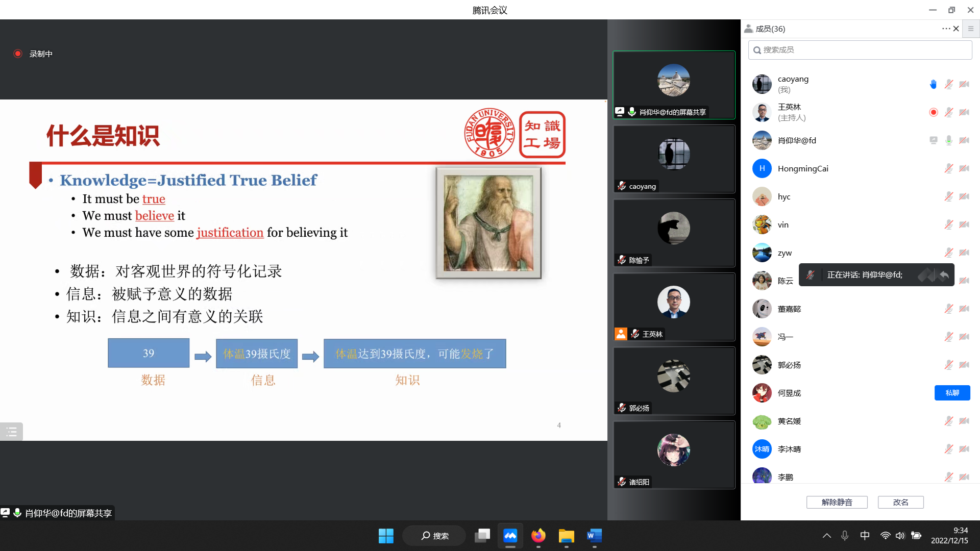Toggle caoyang's muted microphone icon in member list
980x551 pixels.
[x=948, y=84]
